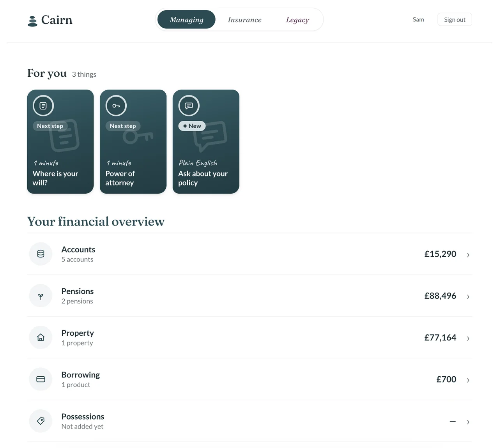Click the chat bubble icon on policy card
Screen dimensions: 499x448
pyautogui.click(x=189, y=106)
